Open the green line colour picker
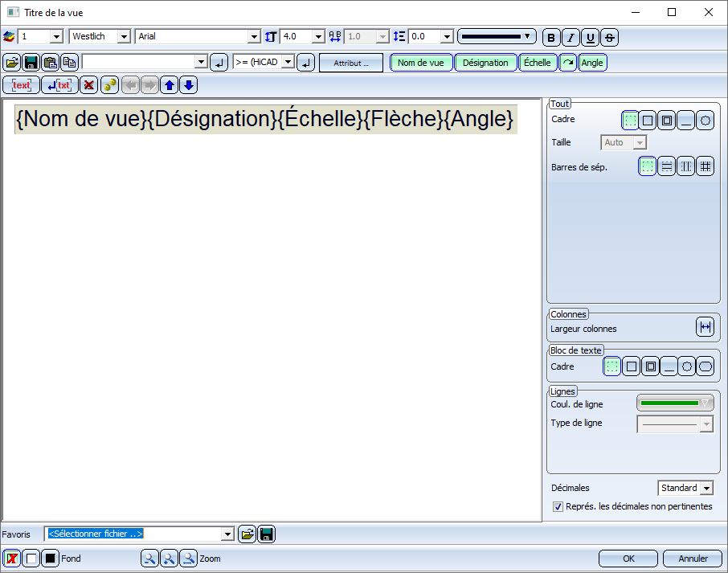This screenshot has height=573, width=728. [674, 403]
